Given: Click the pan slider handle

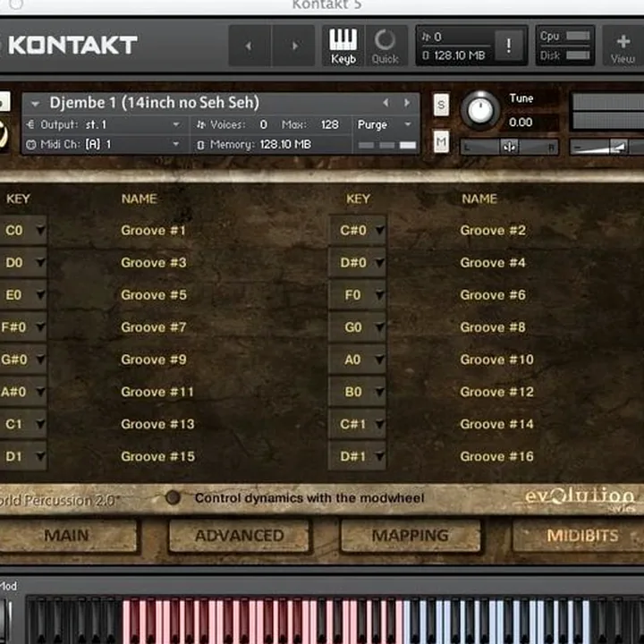Looking at the screenshot, I should coord(509,147).
